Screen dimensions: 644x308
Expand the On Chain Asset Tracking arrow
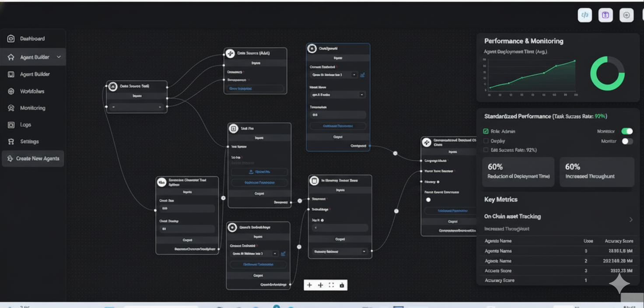[x=630, y=220]
